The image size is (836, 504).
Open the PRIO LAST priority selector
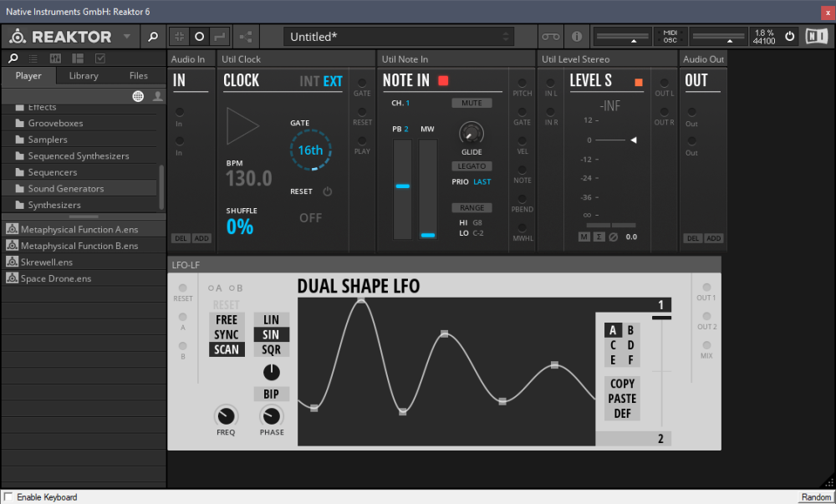(x=482, y=181)
